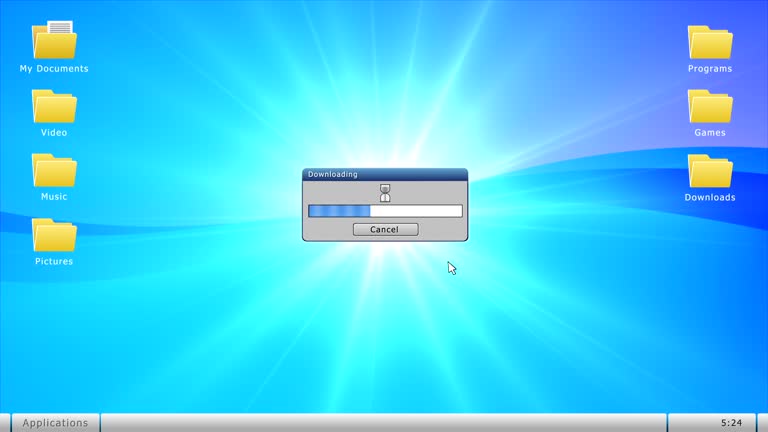The width and height of the screenshot is (768, 432).
Task: Open the Games folder icon
Action: (x=710, y=106)
